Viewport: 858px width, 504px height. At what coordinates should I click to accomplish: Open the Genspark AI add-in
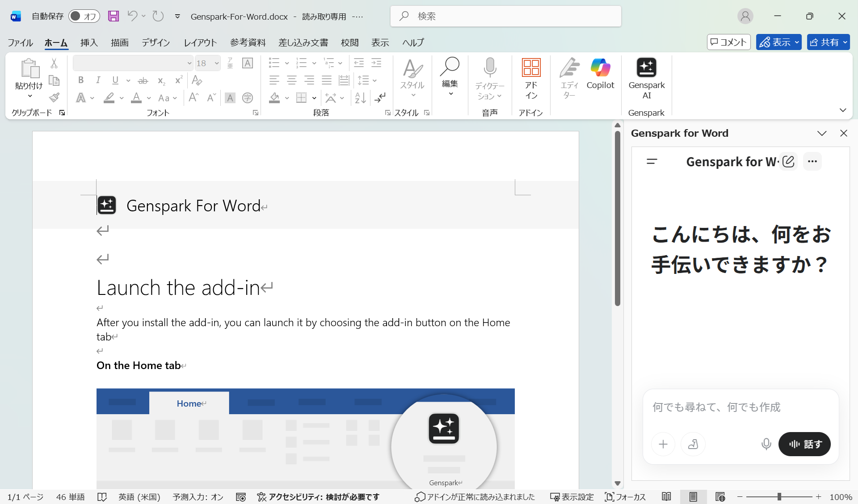pyautogui.click(x=646, y=80)
